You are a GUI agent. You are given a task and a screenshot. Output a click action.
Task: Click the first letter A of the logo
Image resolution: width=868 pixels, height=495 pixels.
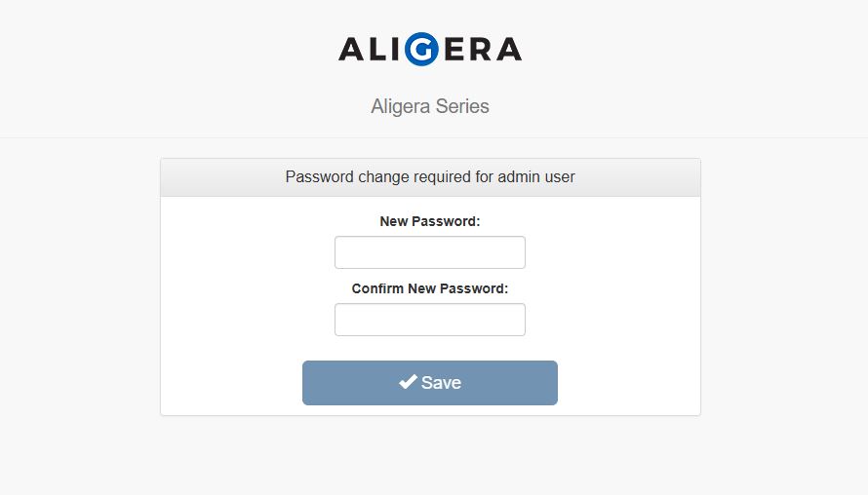tap(351, 50)
